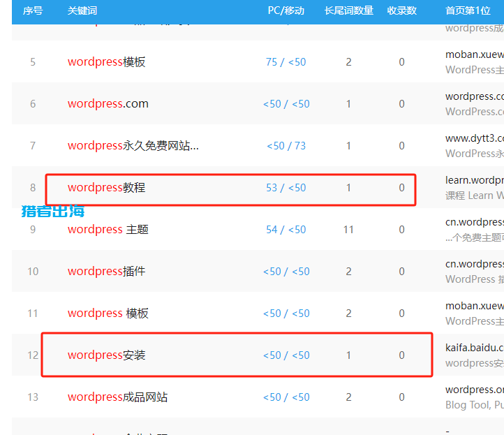Open the wordpress 主题 keyword link

coord(108,230)
